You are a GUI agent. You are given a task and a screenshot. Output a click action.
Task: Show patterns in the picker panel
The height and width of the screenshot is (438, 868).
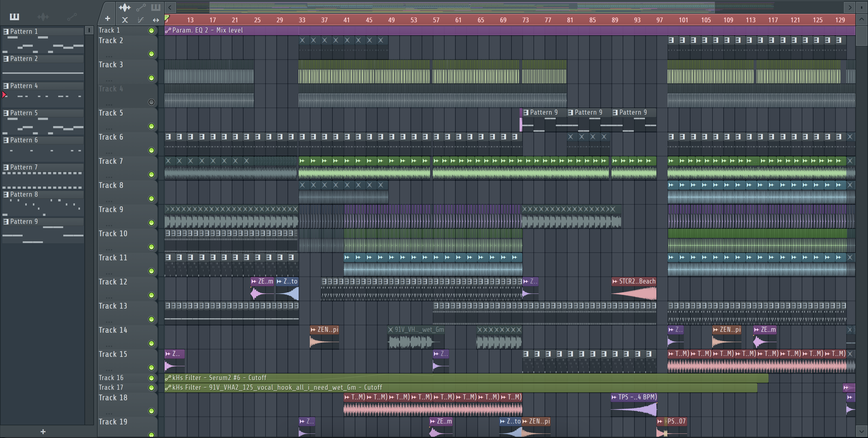(14, 17)
